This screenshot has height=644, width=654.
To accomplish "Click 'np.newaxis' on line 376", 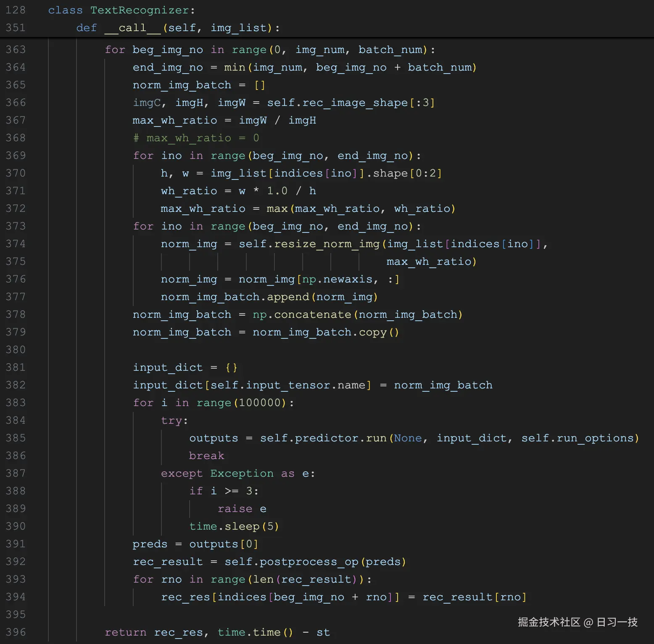I will point(337,279).
